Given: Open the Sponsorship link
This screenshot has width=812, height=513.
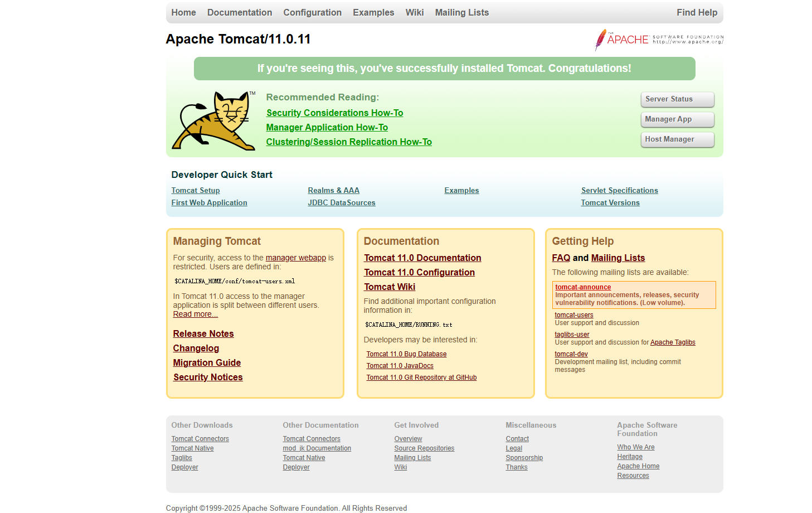Looking at the screenshot, I should click(524, 458).
